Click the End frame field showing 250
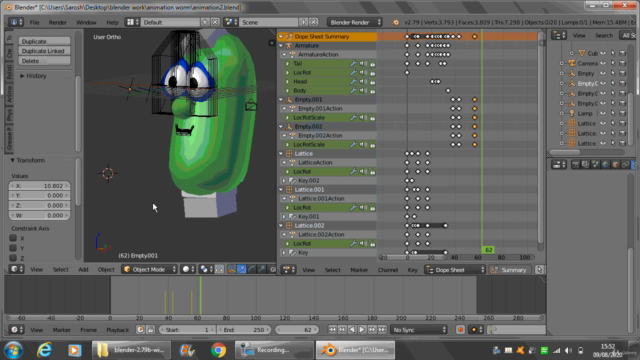 (x=243, y=330)
